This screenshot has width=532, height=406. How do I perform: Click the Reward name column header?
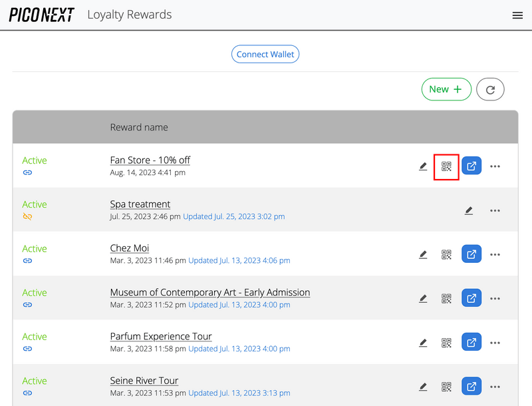139,127
